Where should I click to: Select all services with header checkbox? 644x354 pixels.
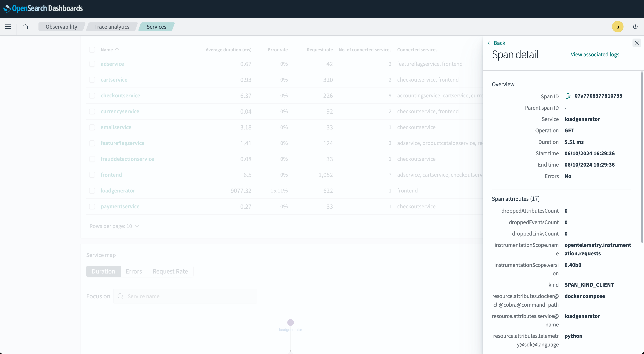92,50
